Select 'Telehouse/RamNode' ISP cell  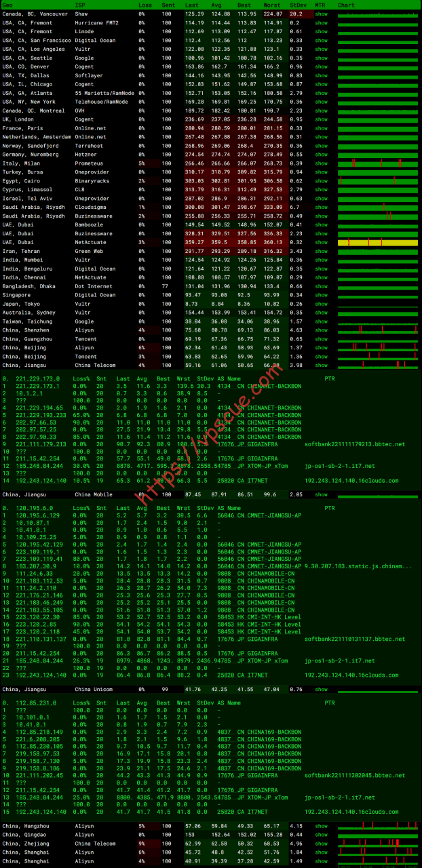[101, 102]
